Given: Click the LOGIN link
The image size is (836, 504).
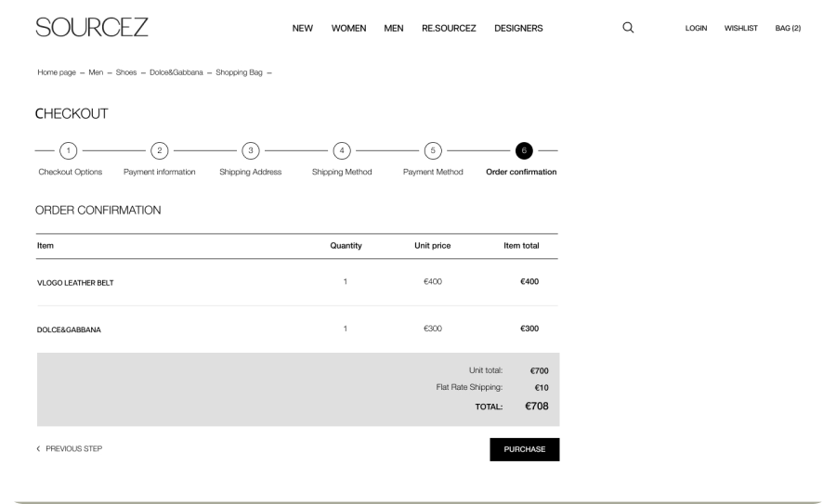Looking at the screenshot, I should coord(696,28).
